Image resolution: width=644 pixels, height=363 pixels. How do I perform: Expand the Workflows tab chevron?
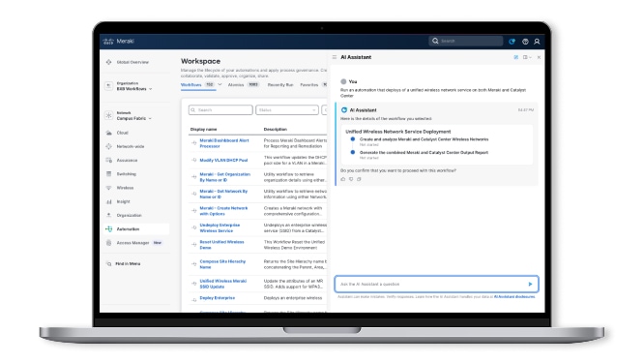point(220,84)
